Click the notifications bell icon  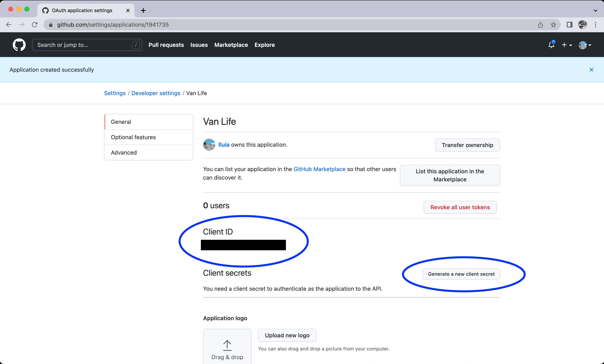point(551,45)
